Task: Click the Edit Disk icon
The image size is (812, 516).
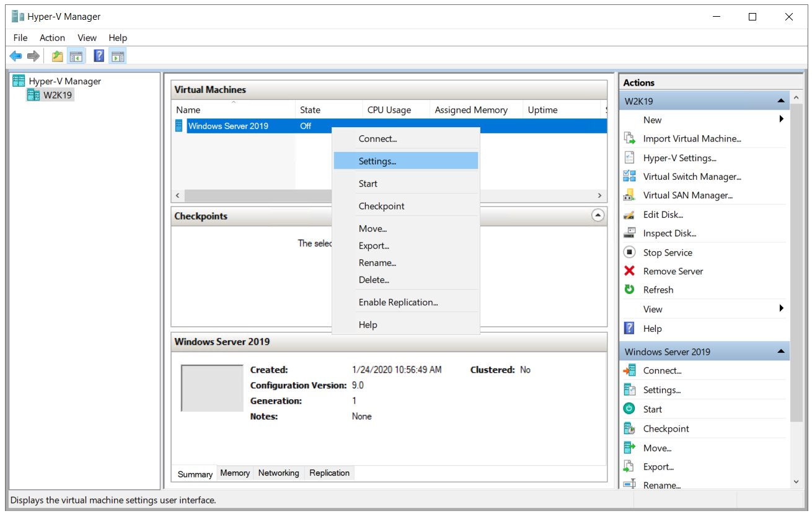Action: click(629, 215)
